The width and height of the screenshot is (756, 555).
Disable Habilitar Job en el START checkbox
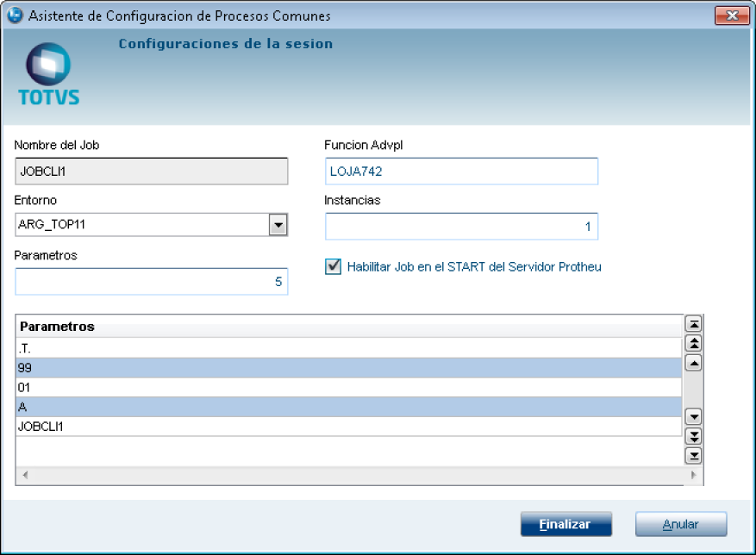[x=333, y=266]
